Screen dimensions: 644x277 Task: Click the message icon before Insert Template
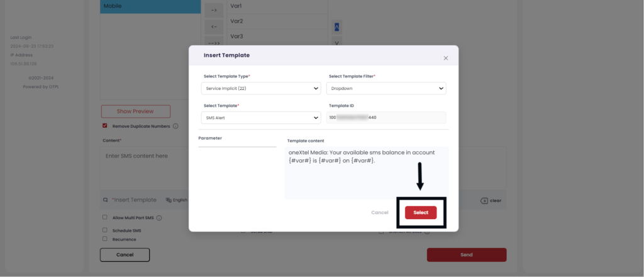point(106,200)
